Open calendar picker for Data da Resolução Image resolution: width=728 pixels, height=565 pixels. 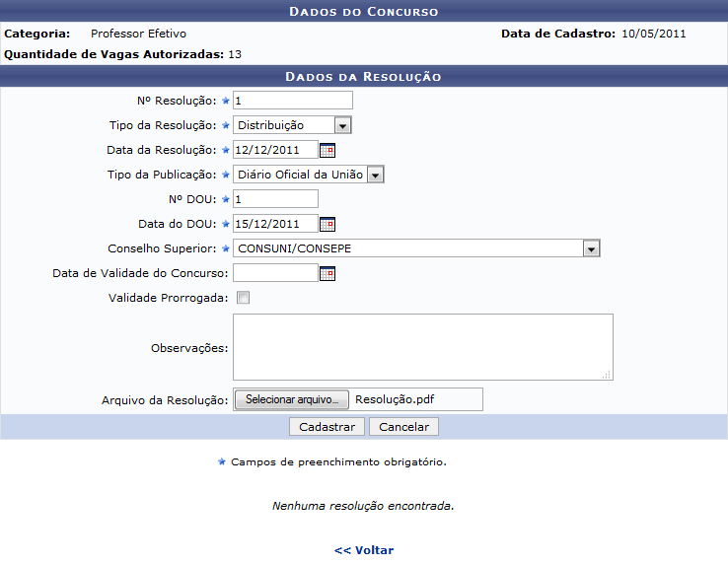tap(328, 150)
